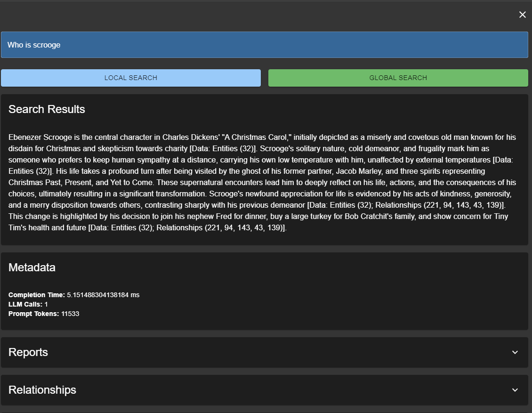
Task: Close the search overlay with the X icon
Action: pos(522,15)
